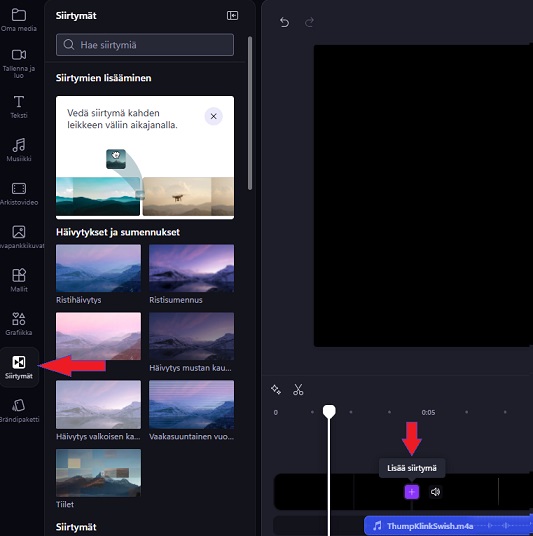
Task: Click the scissors split tool
Action: pyautogui.click(x=298, y=390)
